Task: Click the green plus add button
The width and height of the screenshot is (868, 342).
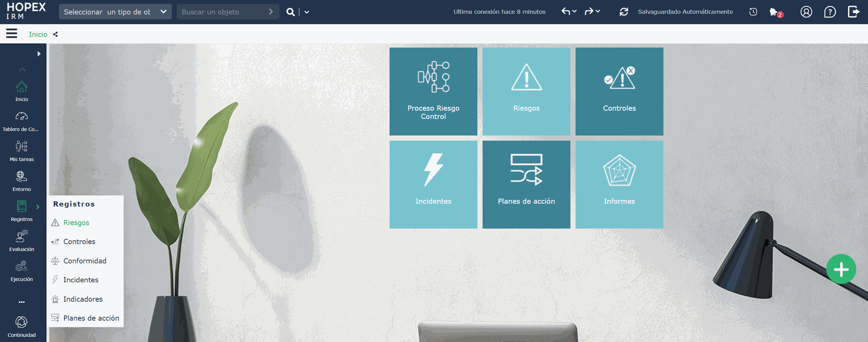Action: tap(841, 269)
